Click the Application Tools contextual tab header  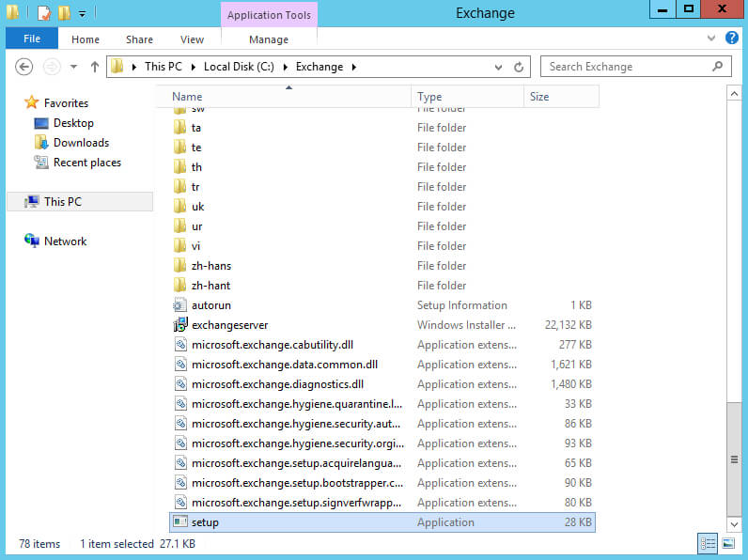click(269, 15)
